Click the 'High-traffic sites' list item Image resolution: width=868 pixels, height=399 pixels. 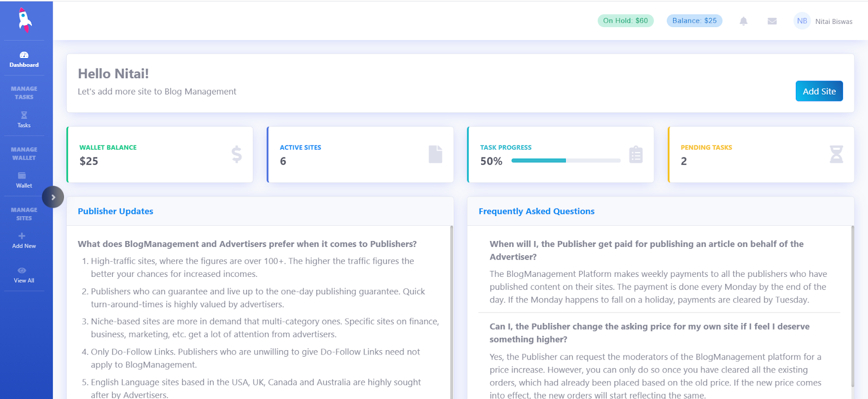coord(252,268)
